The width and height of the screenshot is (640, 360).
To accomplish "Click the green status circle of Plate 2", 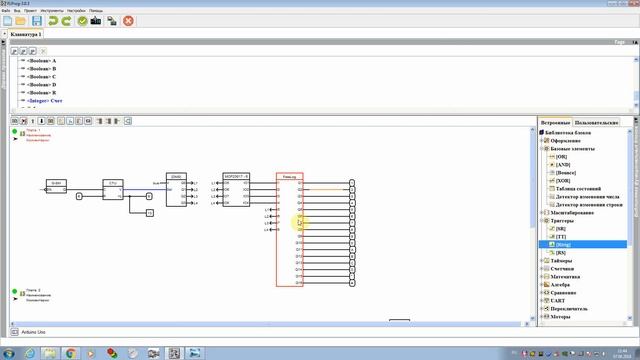I will (15, 291).
